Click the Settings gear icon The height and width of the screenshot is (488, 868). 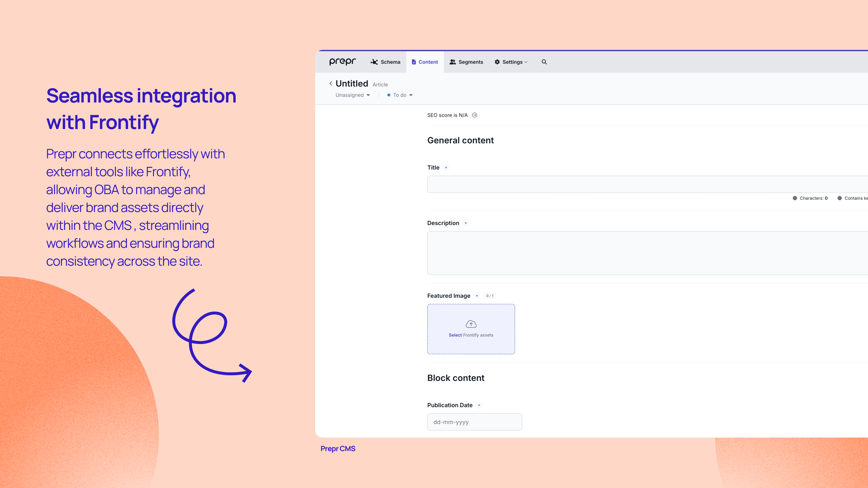click(497, 62)
